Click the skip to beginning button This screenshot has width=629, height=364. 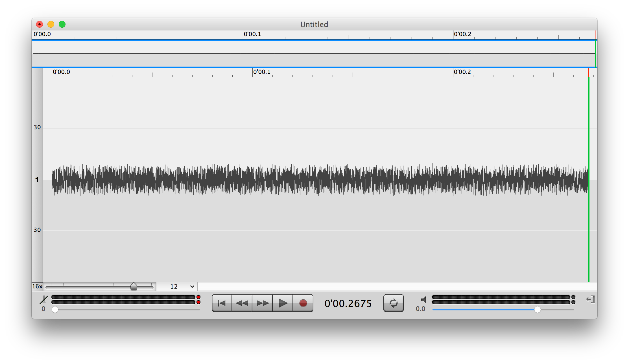coord(222,303)
